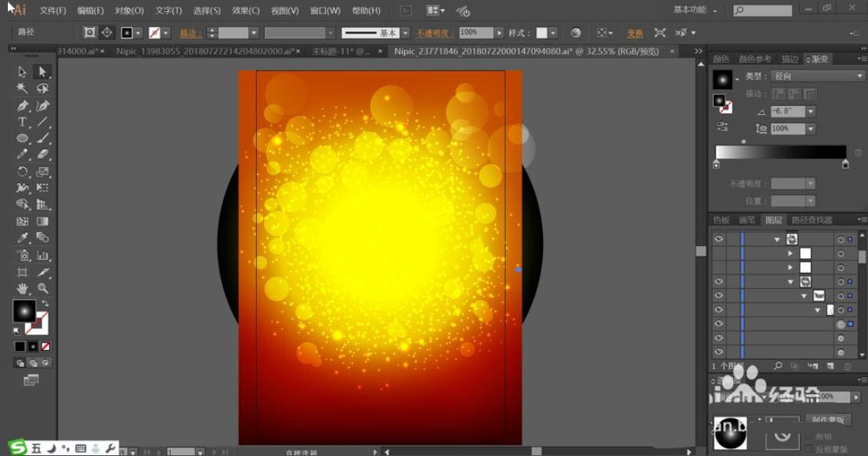Open 基本功能 workspace switcher dropdown
The height and width of the screenshot is (456, 868).
[x=695, y=10]
